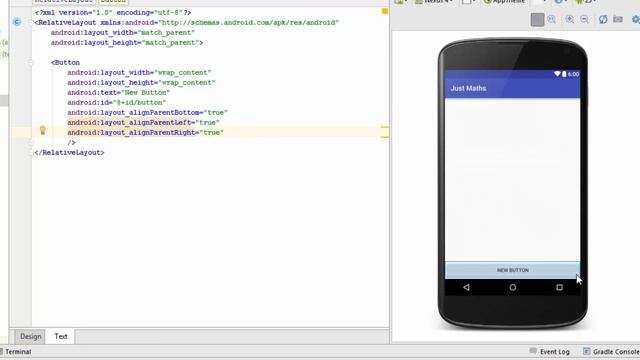Viewport: 640px width, 360px height.
Task: Select the RelativeLayout breadcrumb
Action: (x=64, y=2)
